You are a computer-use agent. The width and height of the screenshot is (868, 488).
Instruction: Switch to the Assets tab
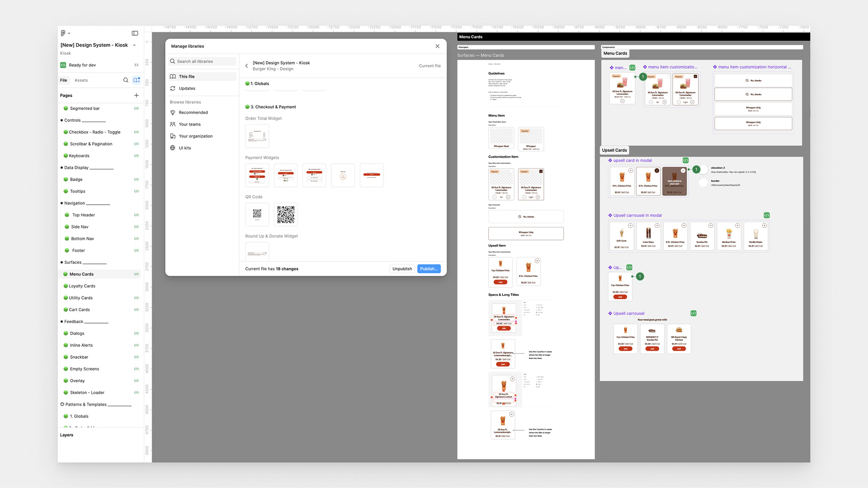click(x=81, y=80)
